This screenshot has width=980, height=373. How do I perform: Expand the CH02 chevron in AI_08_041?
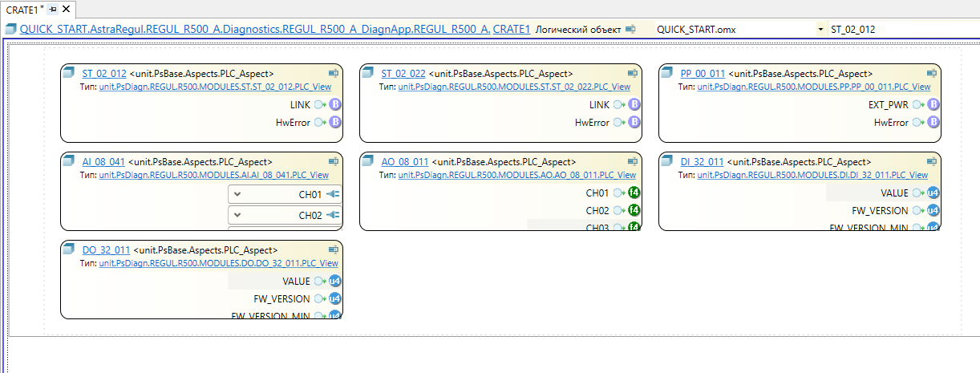237,215
